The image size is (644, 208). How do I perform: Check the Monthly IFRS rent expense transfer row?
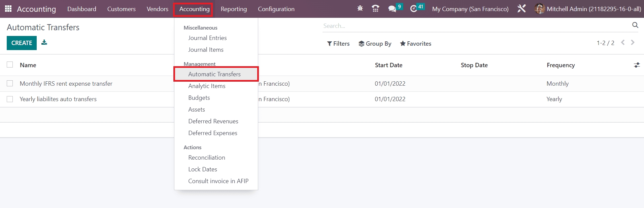tap(10, 83)
